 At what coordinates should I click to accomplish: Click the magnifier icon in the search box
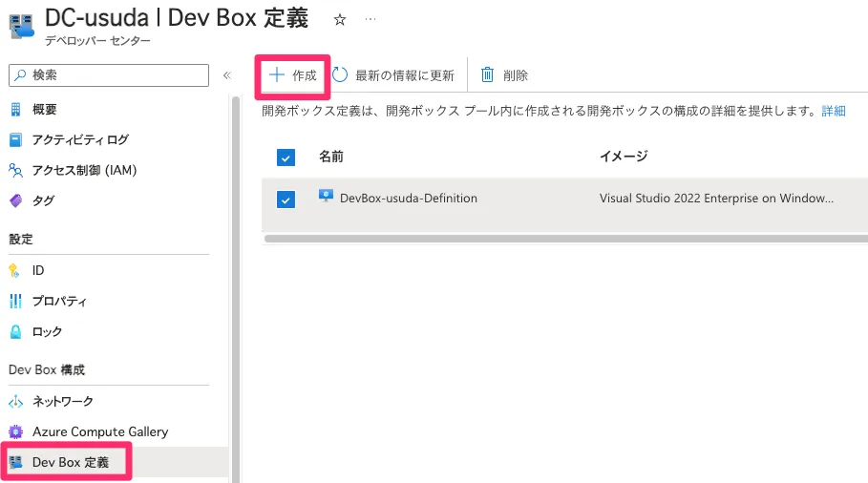[20, 74]
